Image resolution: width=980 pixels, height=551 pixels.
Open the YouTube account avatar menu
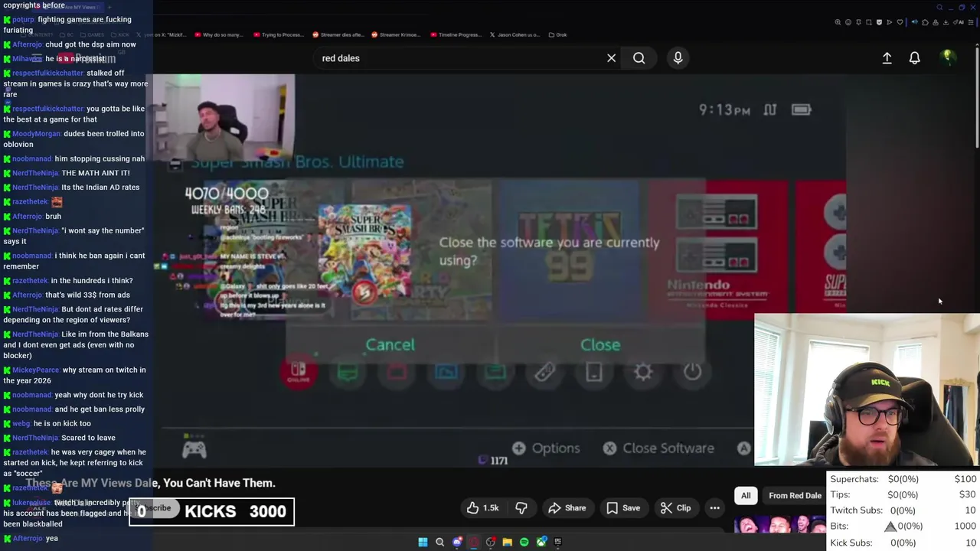(947, 57)
